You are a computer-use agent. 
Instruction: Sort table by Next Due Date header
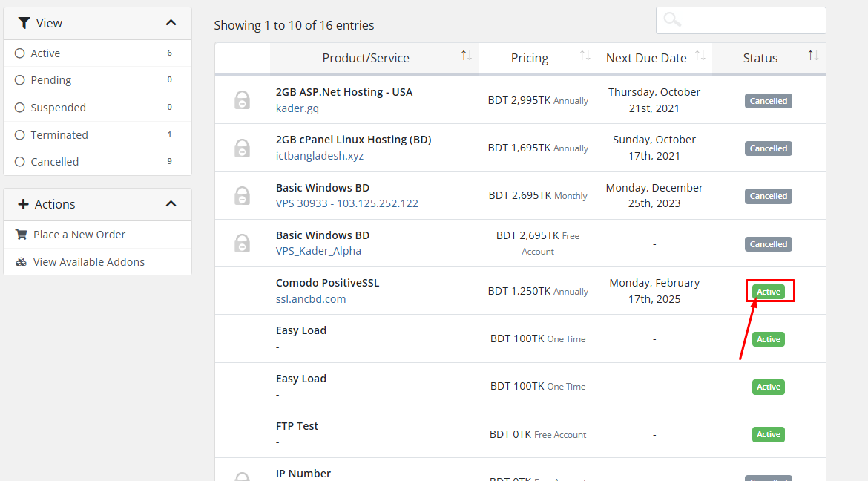coord(646,58)
